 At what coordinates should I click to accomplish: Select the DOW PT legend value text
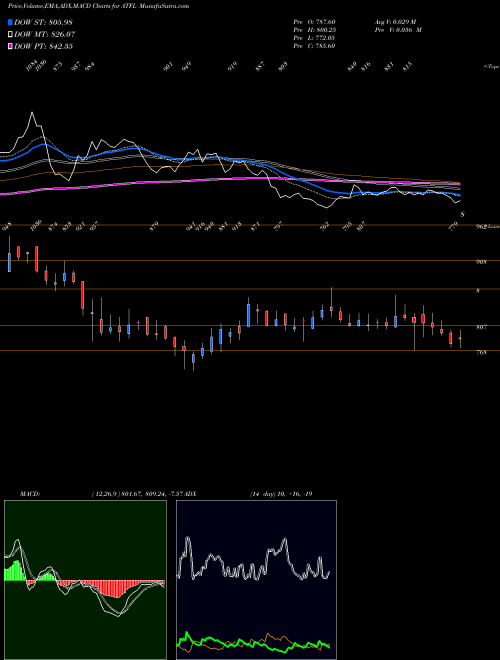point(43,46)
